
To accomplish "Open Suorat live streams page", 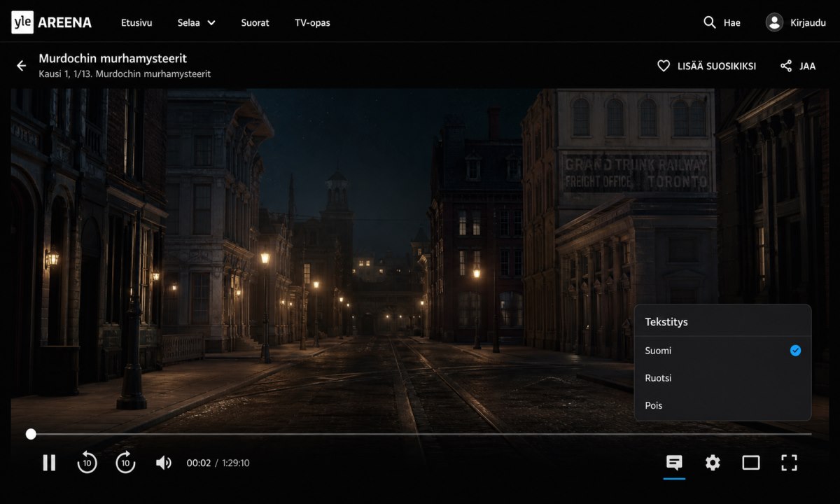I will pos(255,22).
